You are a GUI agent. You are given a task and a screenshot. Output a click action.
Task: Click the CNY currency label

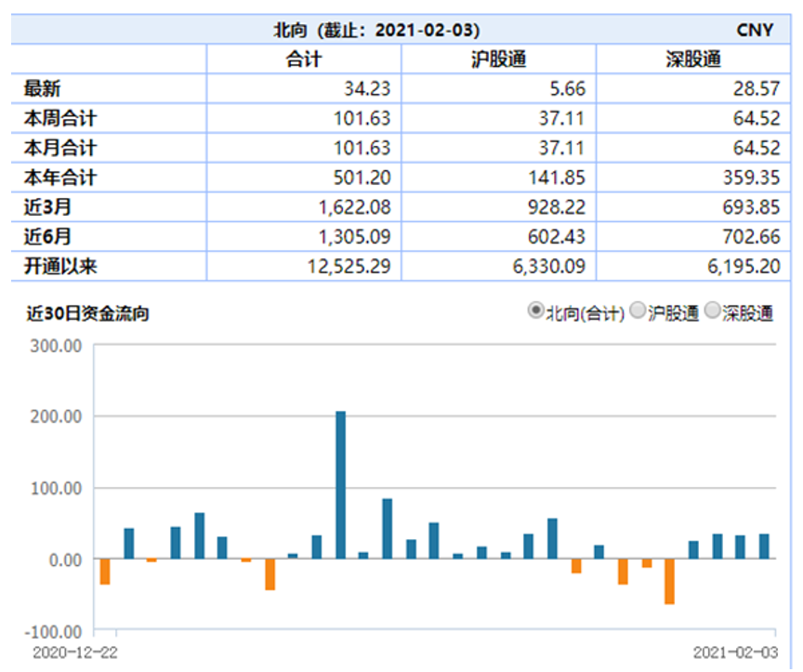pos(755,30)
